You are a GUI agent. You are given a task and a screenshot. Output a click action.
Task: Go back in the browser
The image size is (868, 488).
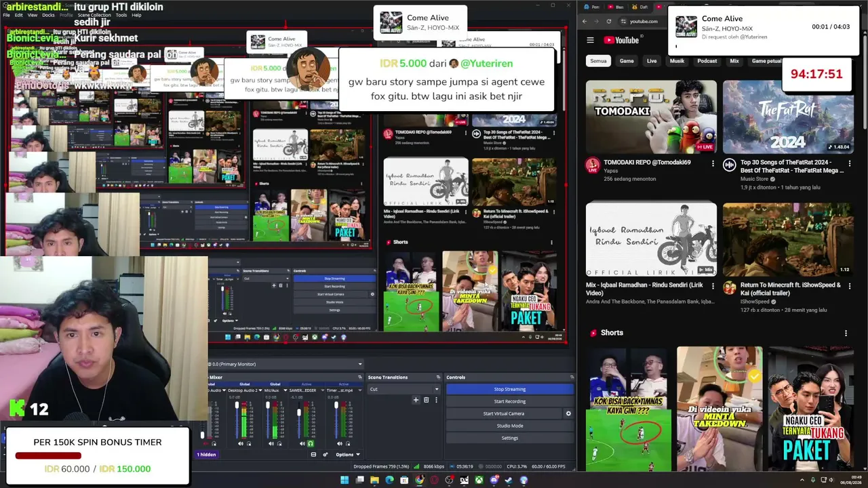(585, 21)
